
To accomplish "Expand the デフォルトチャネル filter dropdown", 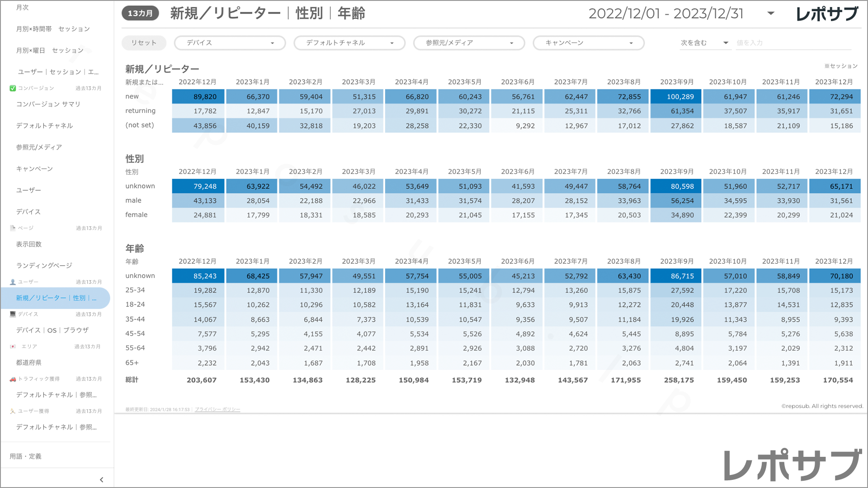I will click(x=349, y=43).
